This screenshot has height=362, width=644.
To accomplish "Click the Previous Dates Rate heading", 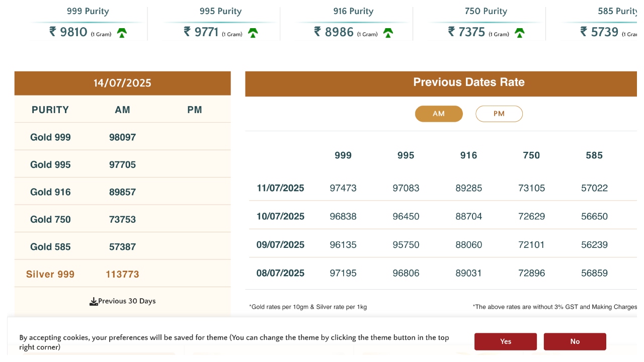I will (468, 82).
